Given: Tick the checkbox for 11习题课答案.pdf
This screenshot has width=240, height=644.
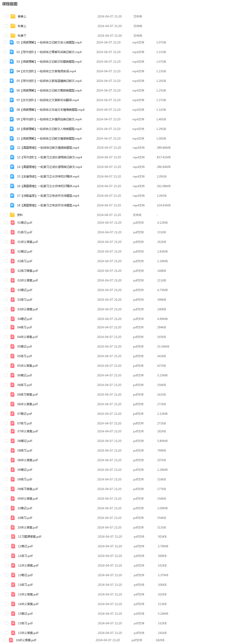Looking at the screenshot, I should click(x=7, y=536).
